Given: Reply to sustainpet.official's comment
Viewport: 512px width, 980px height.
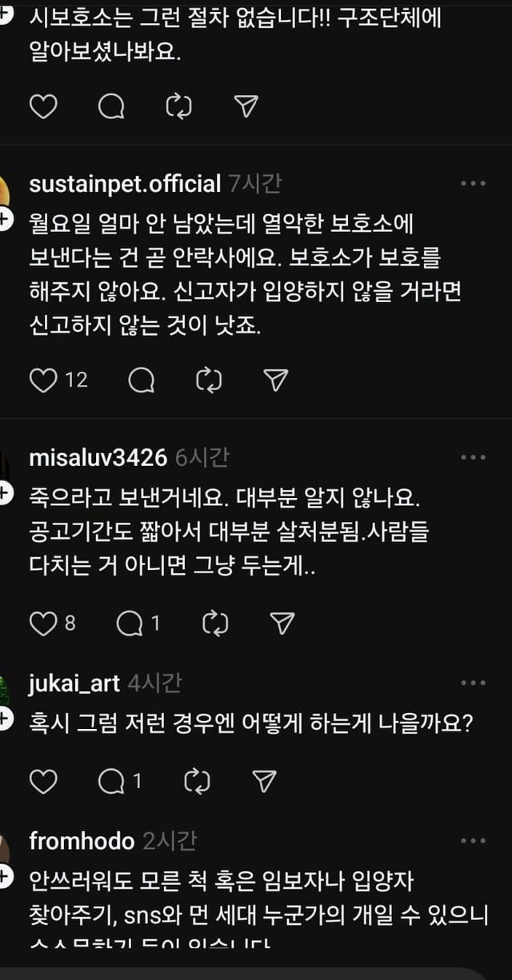Looking at the screenshot, I should click(141, 380).
